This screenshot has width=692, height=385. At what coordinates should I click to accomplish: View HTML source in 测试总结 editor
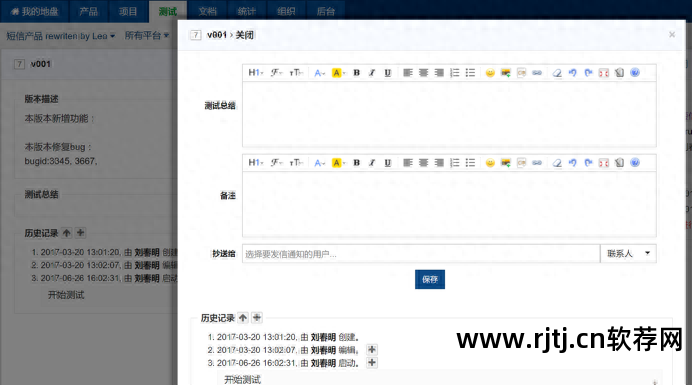pyautogui.click(x=619, y=73)
